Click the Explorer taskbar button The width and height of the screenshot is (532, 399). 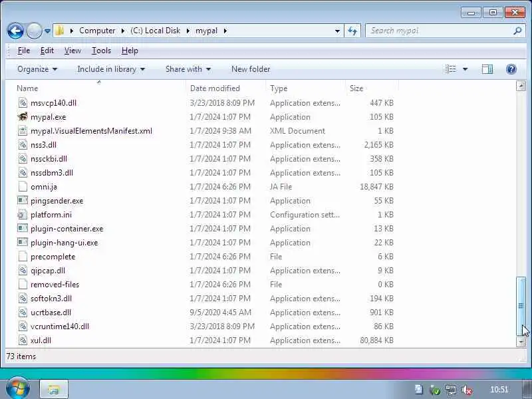54,389
